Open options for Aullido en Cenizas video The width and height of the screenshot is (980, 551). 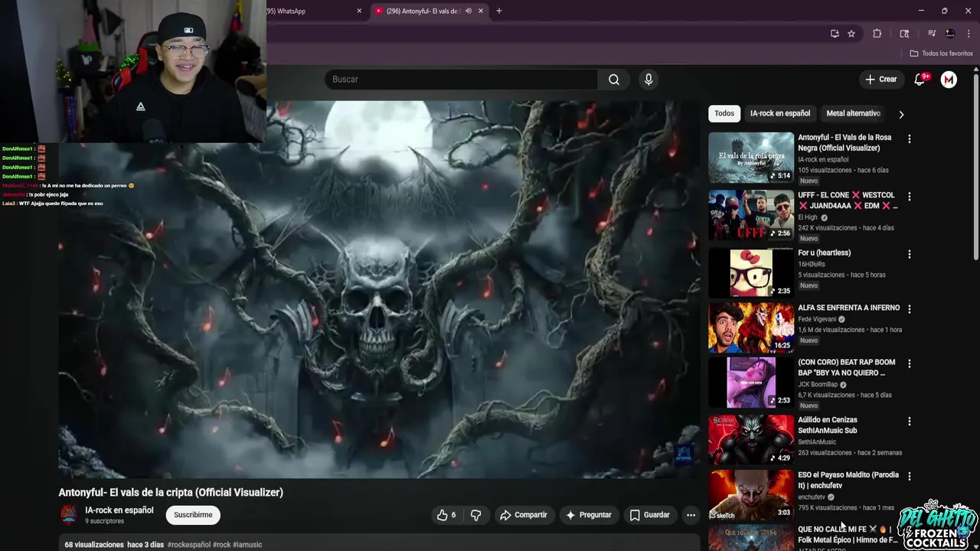pos(909,422)
